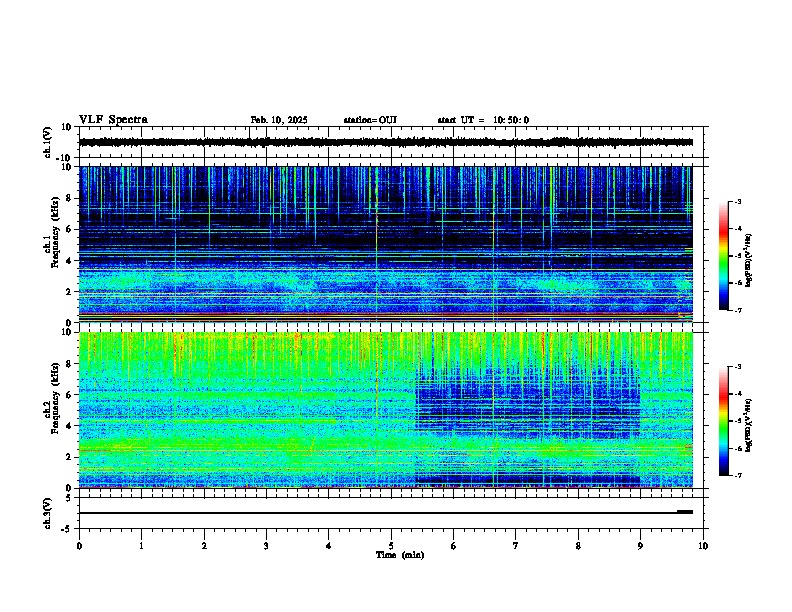Click the 'VLF Spectra' title text

coord(113,120)
